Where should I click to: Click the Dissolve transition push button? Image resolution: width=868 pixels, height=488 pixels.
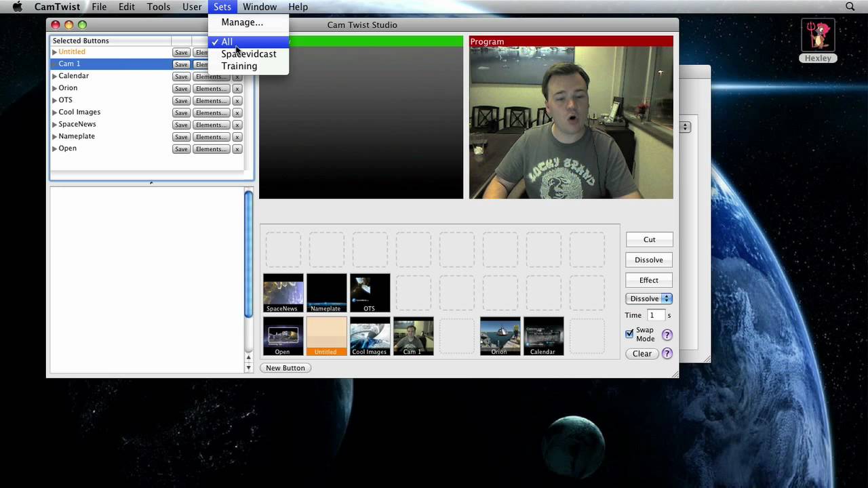coord(649,260)
